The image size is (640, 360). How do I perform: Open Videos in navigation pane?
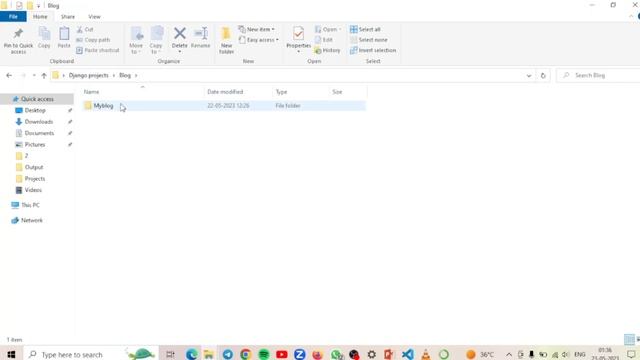coord(33,190)
